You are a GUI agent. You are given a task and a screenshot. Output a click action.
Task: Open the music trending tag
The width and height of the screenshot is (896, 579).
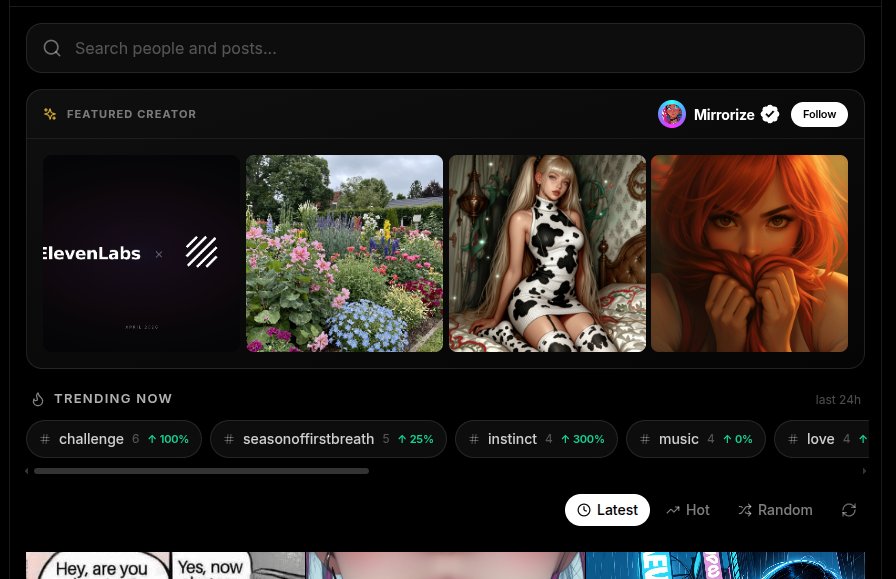[695, 439]
